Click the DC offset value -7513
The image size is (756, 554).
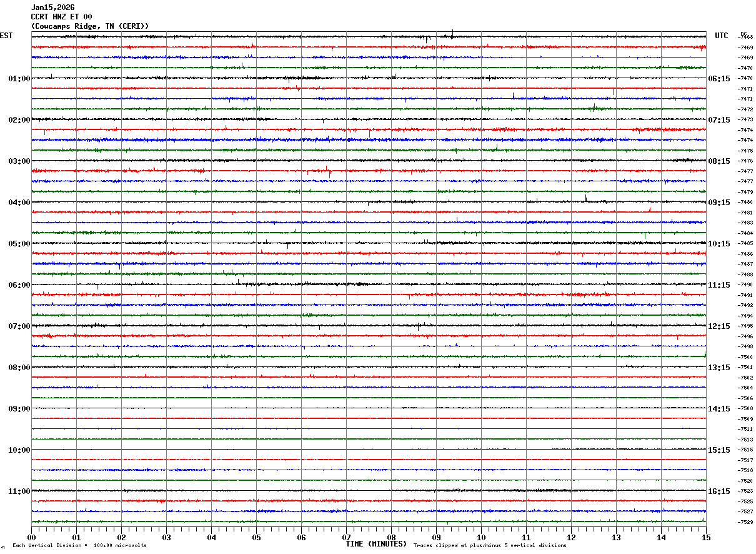pos(745,440)
